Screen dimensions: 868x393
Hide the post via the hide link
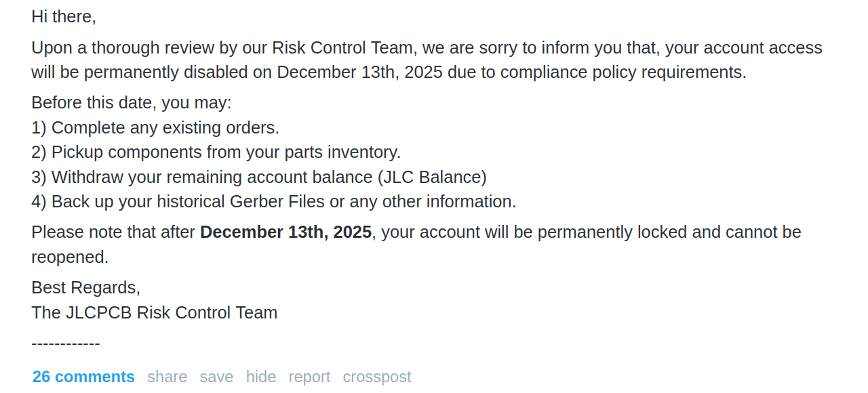[260, 377]
